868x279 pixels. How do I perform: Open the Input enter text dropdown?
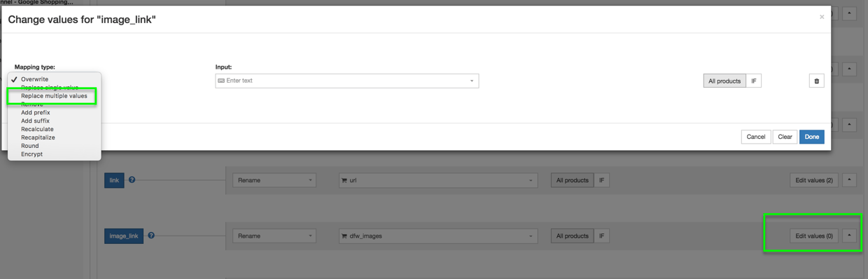point(347,81)
